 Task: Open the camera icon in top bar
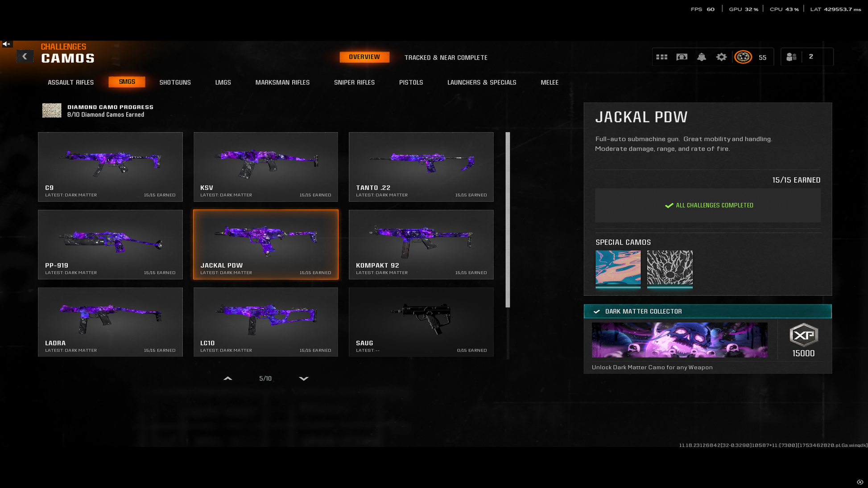(682, 57)
